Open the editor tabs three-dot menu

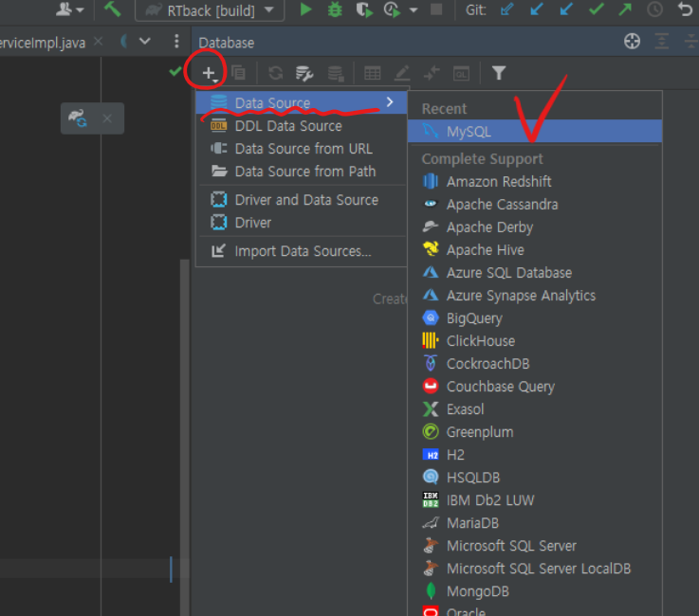(176, 42)
